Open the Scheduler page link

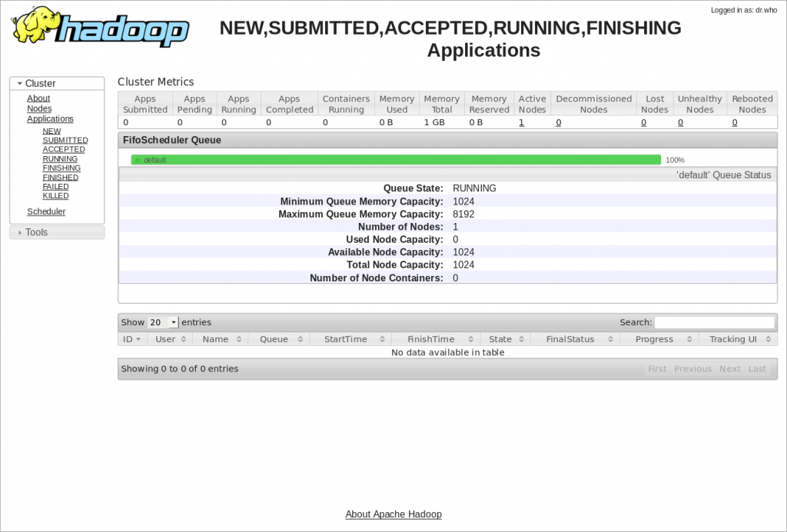(46, 211)
